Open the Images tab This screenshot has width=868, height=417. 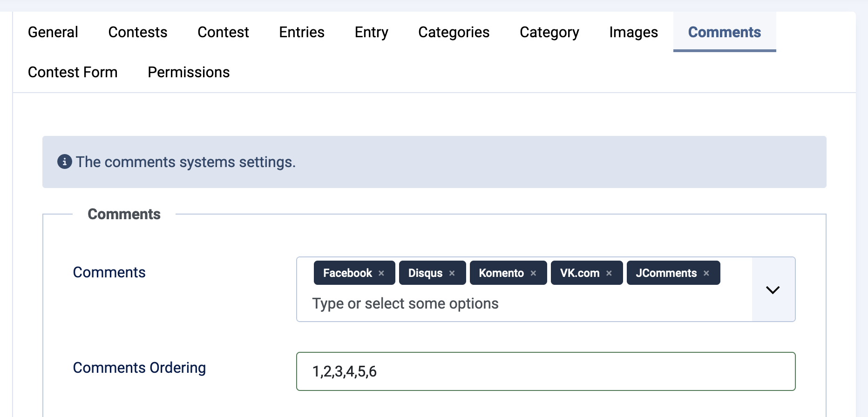[634, 32]
